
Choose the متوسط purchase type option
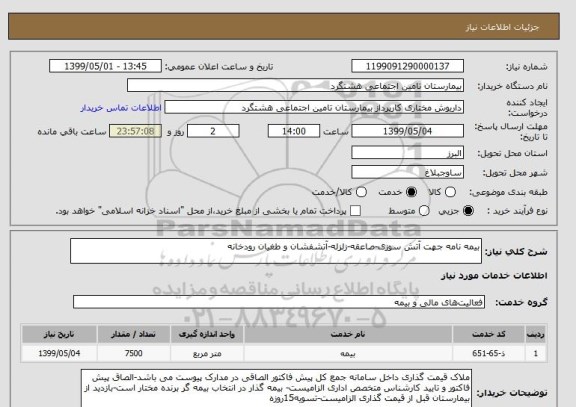pyautogui.click(x=424, y=211)
